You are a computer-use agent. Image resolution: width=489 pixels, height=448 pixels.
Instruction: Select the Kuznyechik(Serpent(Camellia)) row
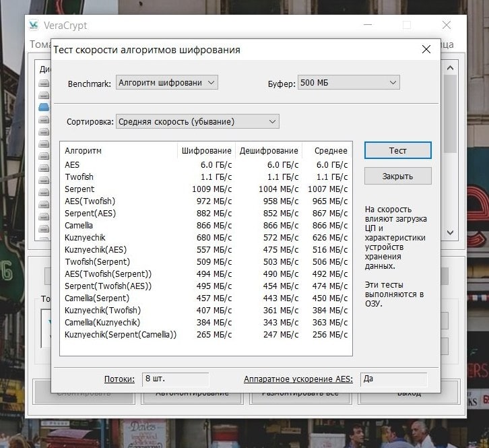tap(206, 335)
